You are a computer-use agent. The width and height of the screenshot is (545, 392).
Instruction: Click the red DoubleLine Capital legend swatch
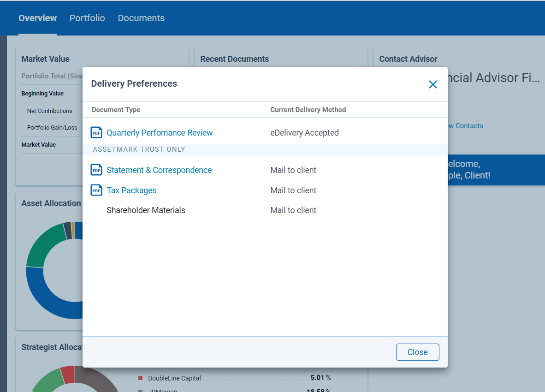[140, 378]
